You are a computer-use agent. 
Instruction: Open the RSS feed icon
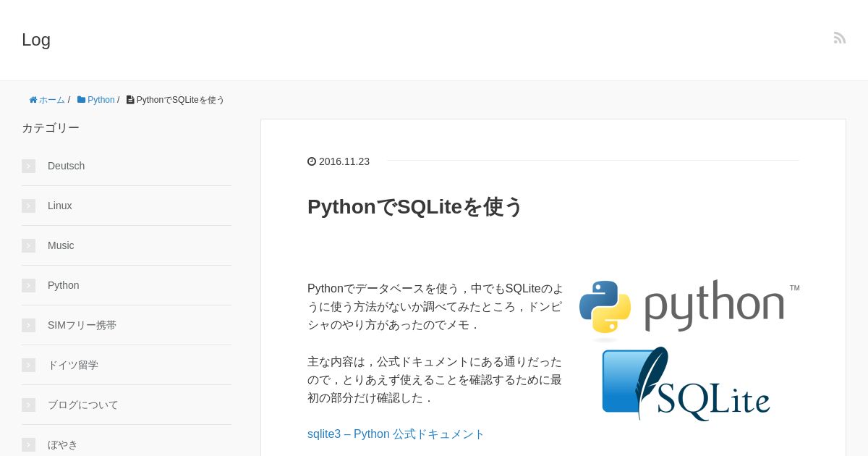point(840,38)
